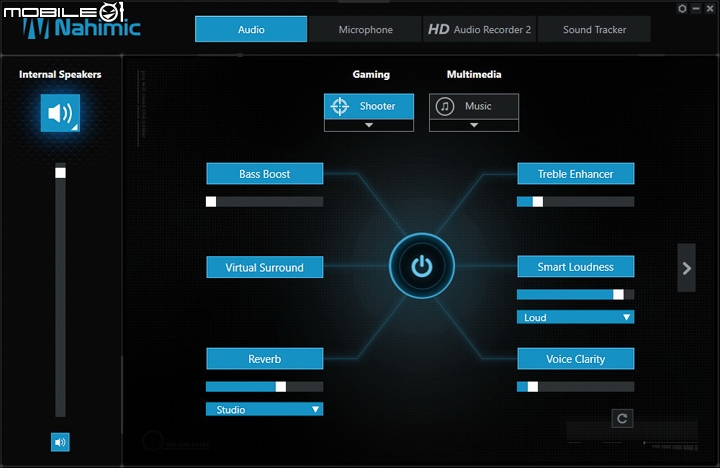720x468 pixels.
Task: Select the Shooter crosshair icon
Action: (340, 106)
